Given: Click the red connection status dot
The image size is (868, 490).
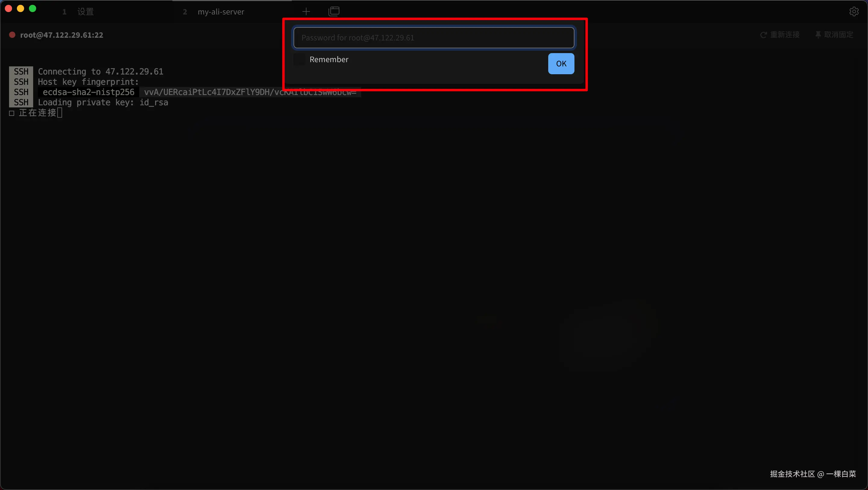Looking at the screenshot, I should (x=12, y=35).
